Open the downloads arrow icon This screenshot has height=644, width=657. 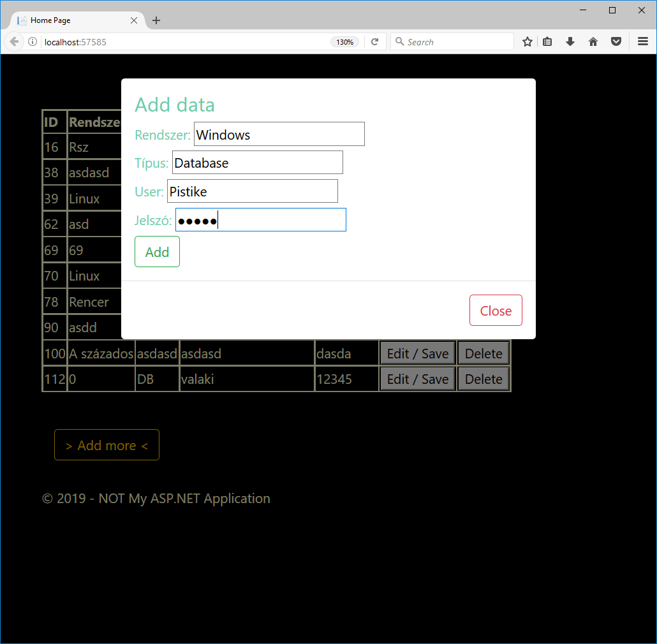point(570,42)
